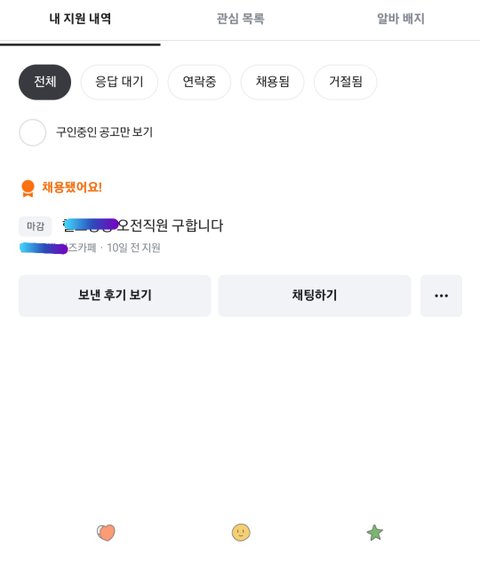Image resolution: width=480 pixels, height=561 pixels.
Task: Filter by 거절됨 status
Action: (x=345, y=82)
